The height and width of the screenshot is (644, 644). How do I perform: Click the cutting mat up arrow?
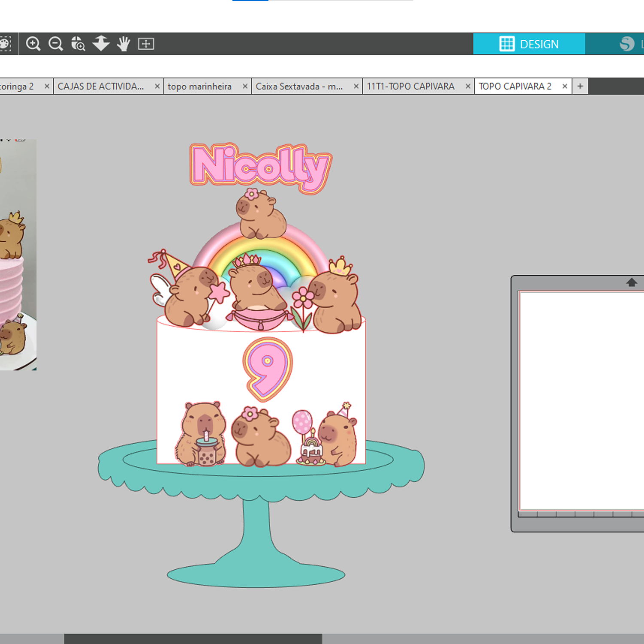coord(631,283)
